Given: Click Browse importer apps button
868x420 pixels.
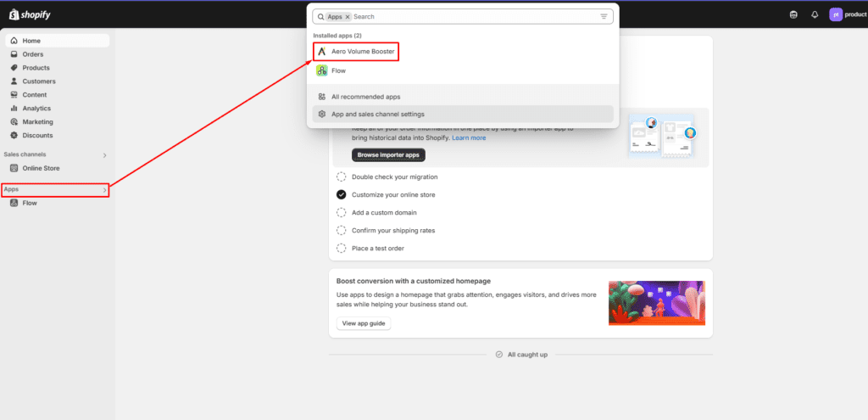Looking at the screenshot, I should coord(388,155).
